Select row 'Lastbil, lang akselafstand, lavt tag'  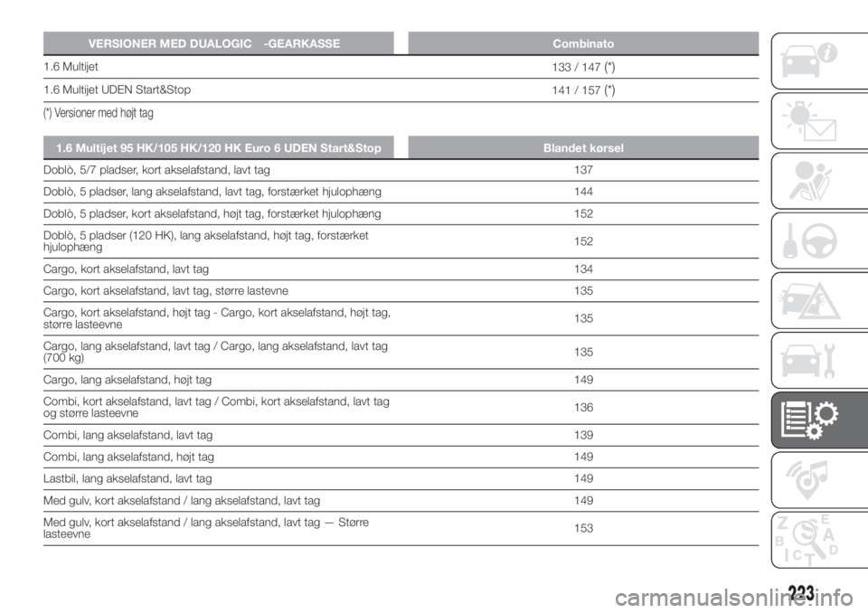(x=401, y=478)
